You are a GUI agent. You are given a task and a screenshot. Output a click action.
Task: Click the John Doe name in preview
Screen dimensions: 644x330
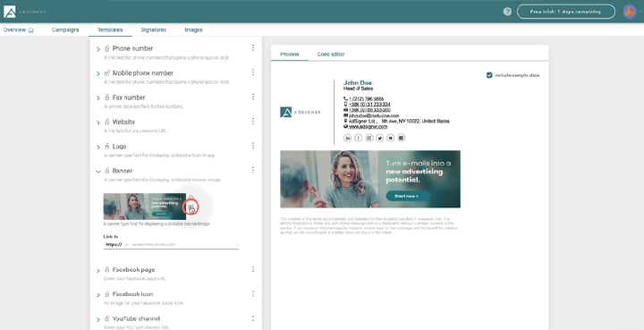coord(357,82)
